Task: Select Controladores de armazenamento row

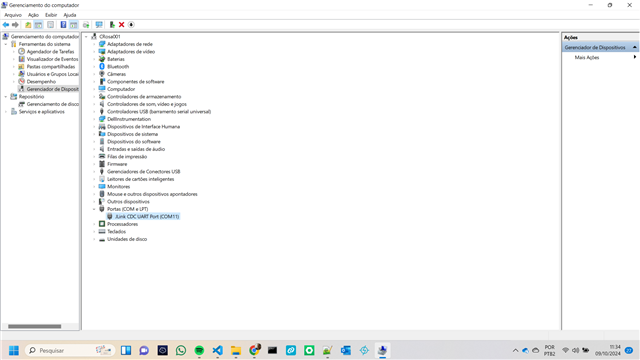Action: coord(144,97)
